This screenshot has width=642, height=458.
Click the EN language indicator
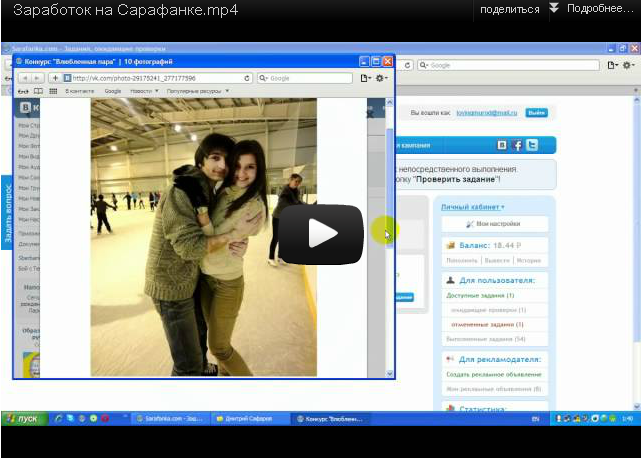pyautogui.click(x=535, y=419)
